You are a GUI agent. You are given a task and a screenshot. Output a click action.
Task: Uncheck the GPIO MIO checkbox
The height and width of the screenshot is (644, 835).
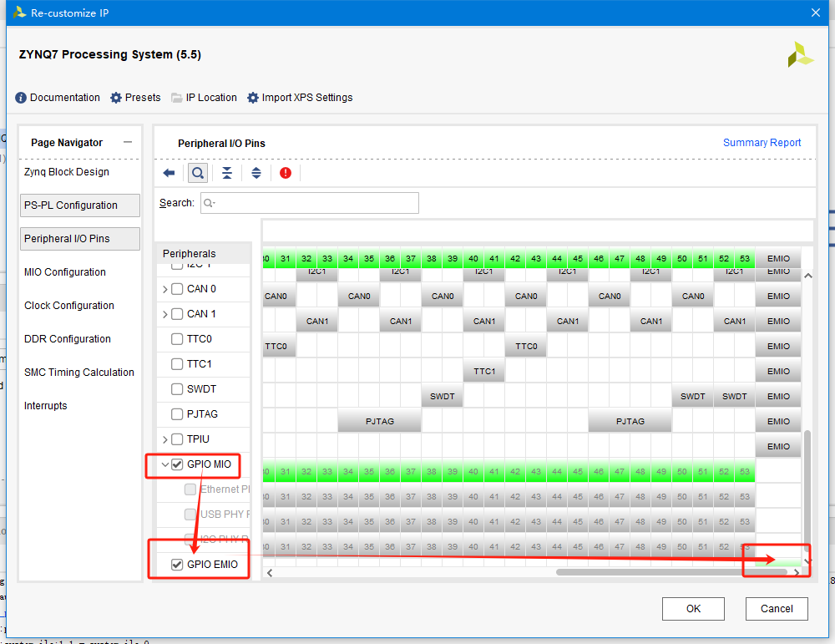click(x=177, y=464)
